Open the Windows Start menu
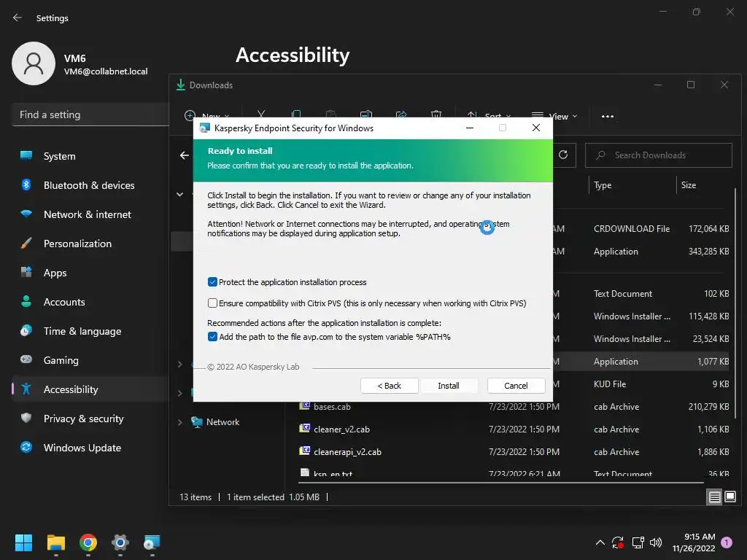Image resolution: width=747 pixels, height=560 pixels. pyautogui.click(x=23, y=542)
